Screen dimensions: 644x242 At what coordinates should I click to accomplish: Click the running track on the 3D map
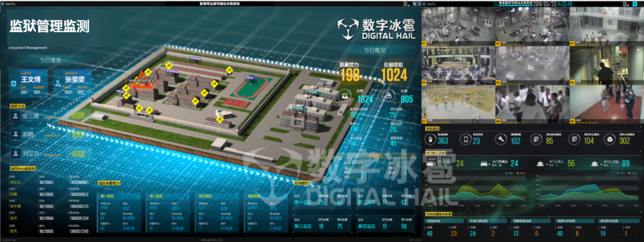tap(249, 88)
